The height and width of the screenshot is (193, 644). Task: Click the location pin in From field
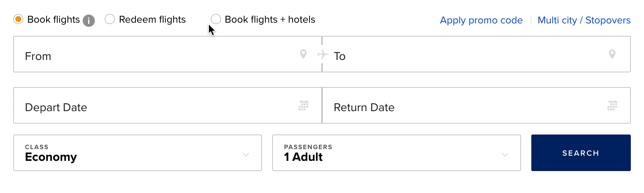tap(303, 54)
